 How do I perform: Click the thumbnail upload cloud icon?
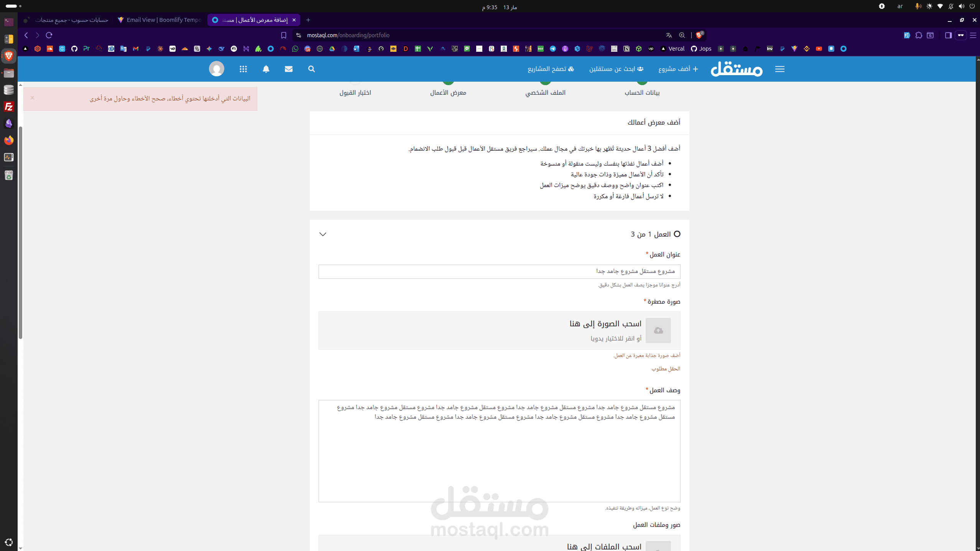(x=658, y=331)
